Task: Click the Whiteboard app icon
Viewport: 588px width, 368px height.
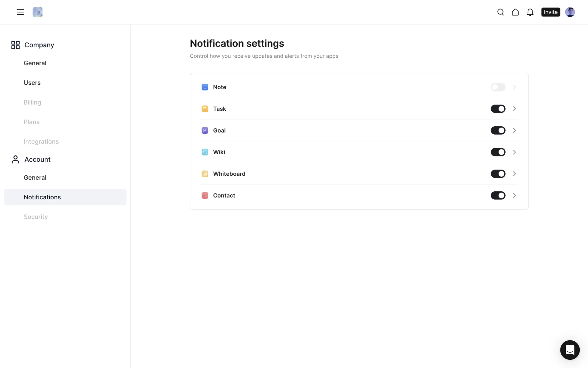Action: coord(205,174)
